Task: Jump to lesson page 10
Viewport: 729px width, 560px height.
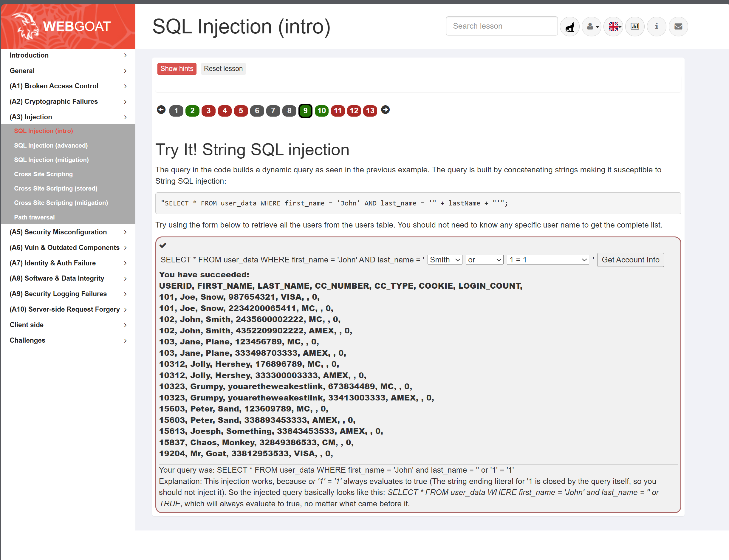Action: coord(321,111)
